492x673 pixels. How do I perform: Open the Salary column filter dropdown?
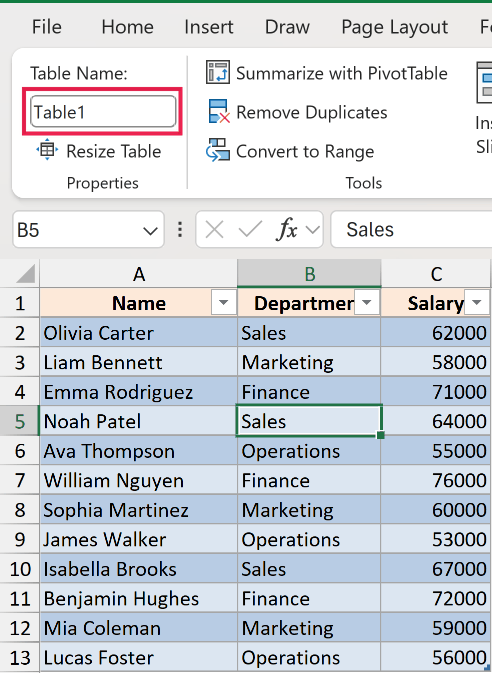[477, 303]
